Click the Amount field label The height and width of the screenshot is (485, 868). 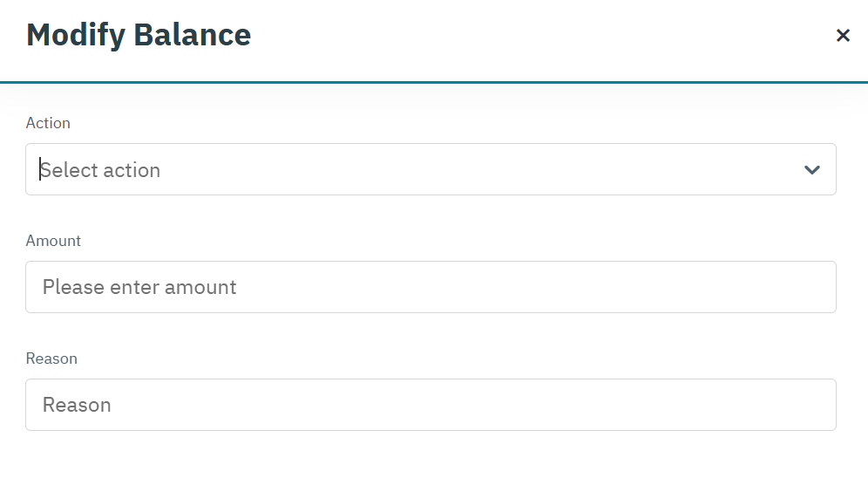(x=53, y=241)
